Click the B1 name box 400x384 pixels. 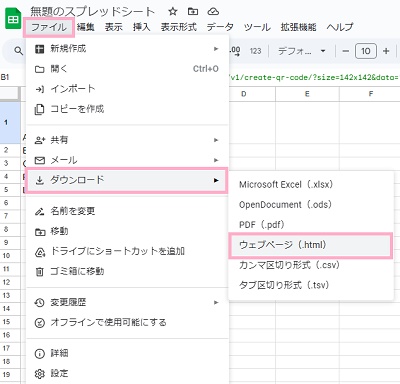point(5,77)
